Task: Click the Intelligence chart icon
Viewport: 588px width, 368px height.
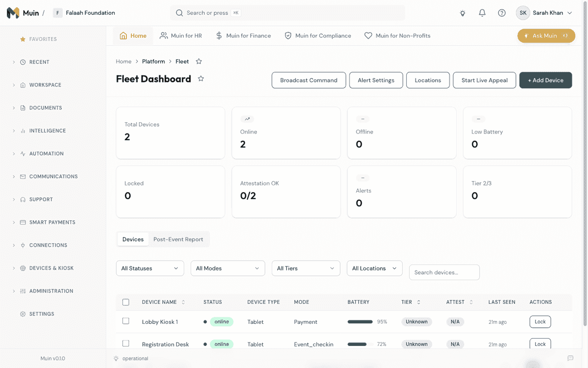Action: (x=23, y=131)
